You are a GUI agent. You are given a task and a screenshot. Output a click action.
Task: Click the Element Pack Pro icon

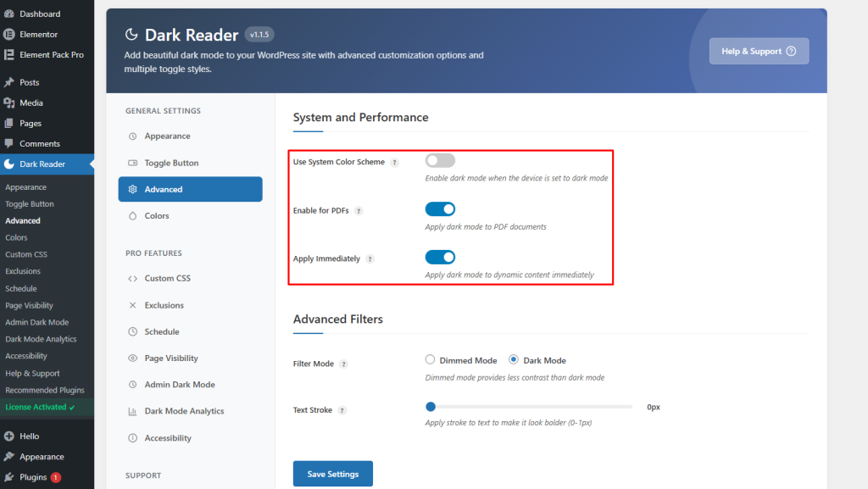click(8, 55)
